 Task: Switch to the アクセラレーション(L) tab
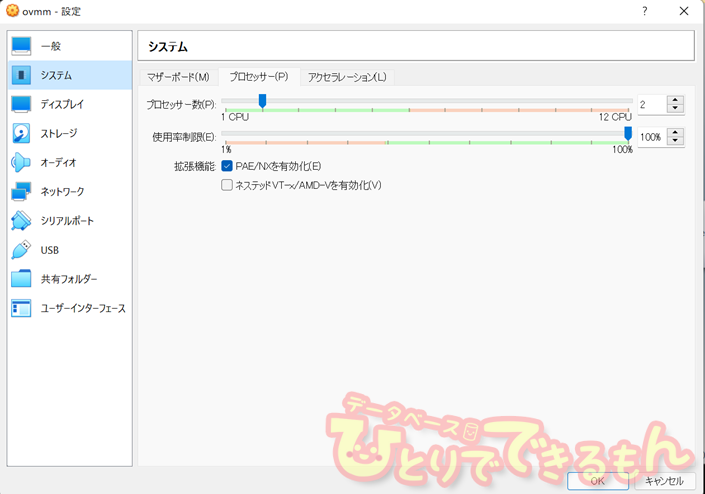[x=347, y=77]
